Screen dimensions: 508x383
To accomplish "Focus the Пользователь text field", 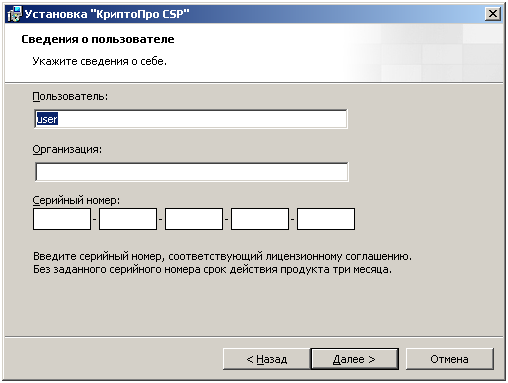I will [191, 119].
